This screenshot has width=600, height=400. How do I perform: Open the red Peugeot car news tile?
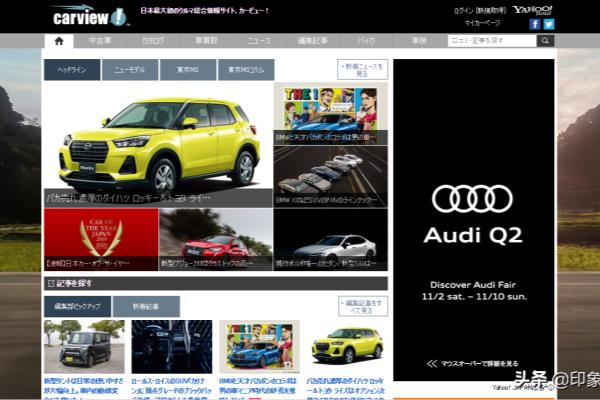click(x=216, y=240)
